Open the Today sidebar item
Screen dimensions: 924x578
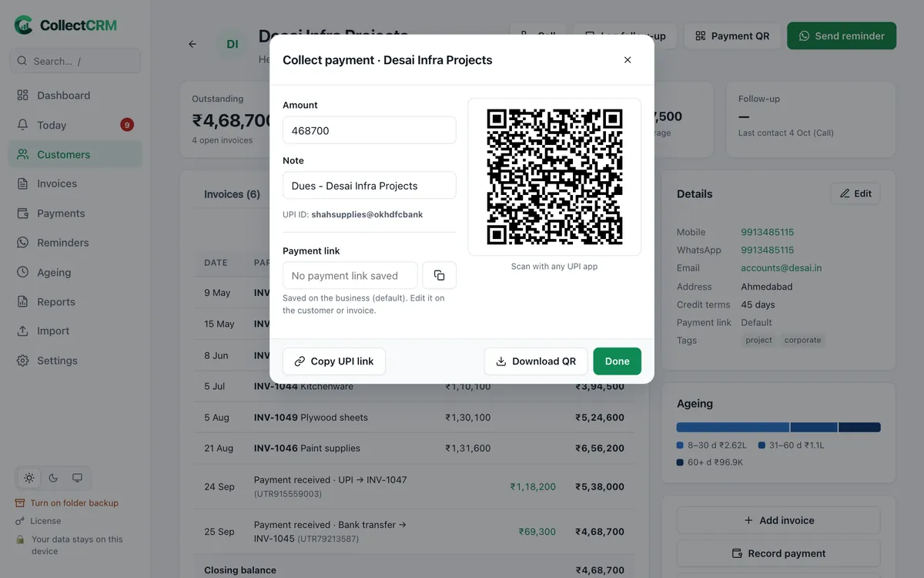(x=75, y=125)
